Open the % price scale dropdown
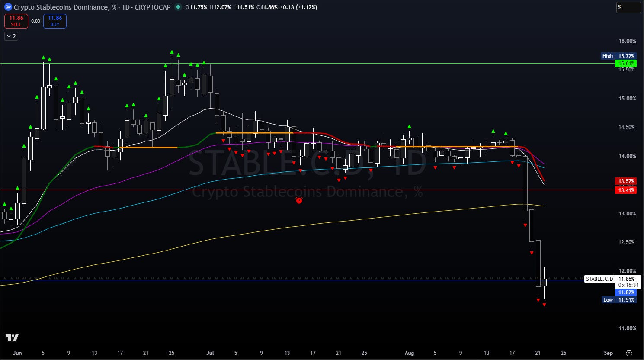644x360 pixels. coord(628,7)
